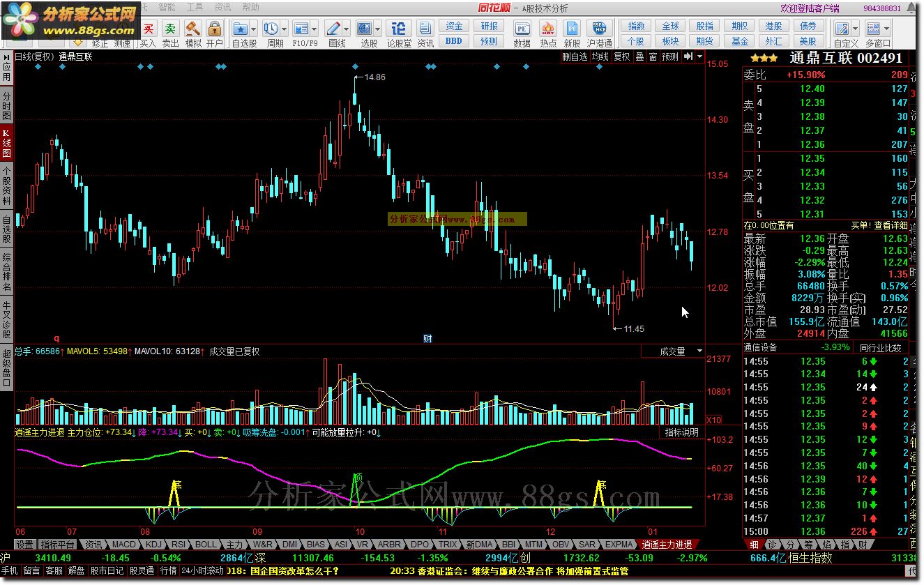
Task: Click the notification bell icon at top right
Action: [x=912, y=8]
